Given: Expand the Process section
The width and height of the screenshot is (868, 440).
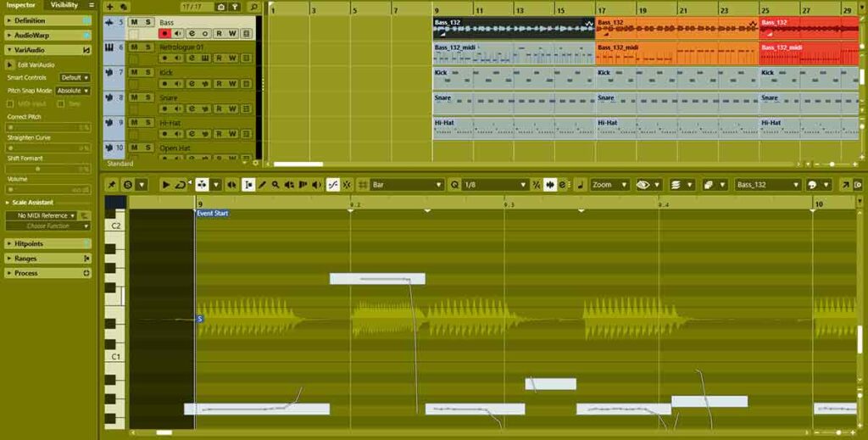Looking at the screenshot, I should pyautogui.click(x=47, y=273).
